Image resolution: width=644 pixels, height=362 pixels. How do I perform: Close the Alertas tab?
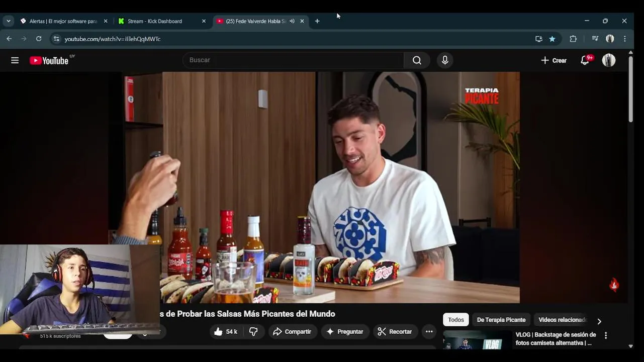pos(106,21)
